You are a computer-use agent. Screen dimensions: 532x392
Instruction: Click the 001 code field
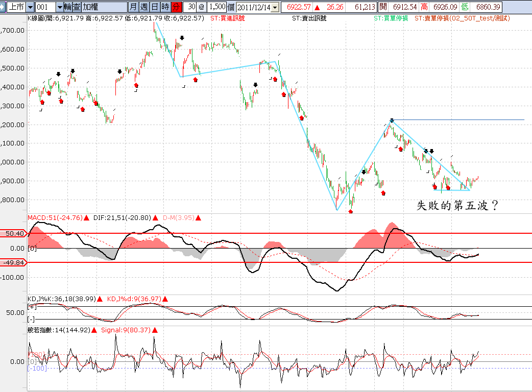coord(46,7)
